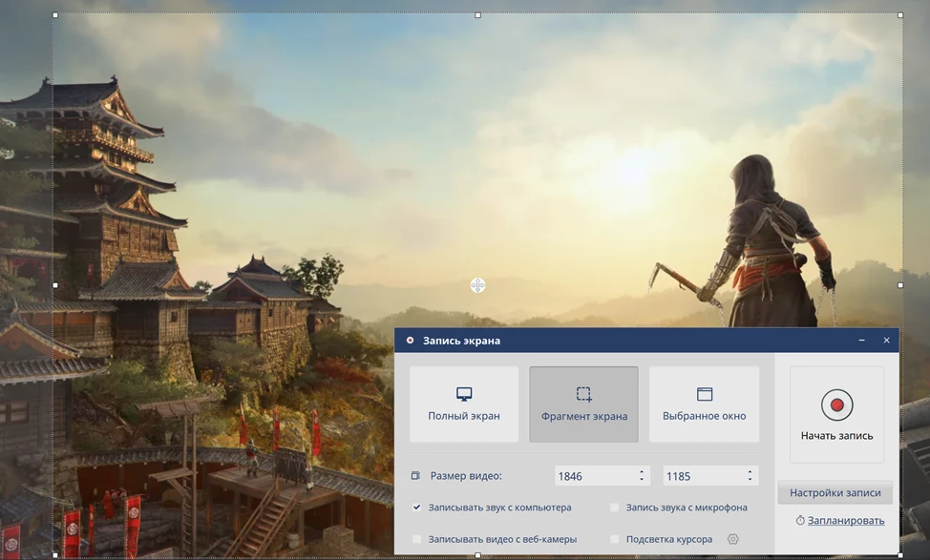The height and width of the screenshot is (560, 930).
Task: Open Настройки записи settings
Action: pyautogui.click(x=835, y=492)
